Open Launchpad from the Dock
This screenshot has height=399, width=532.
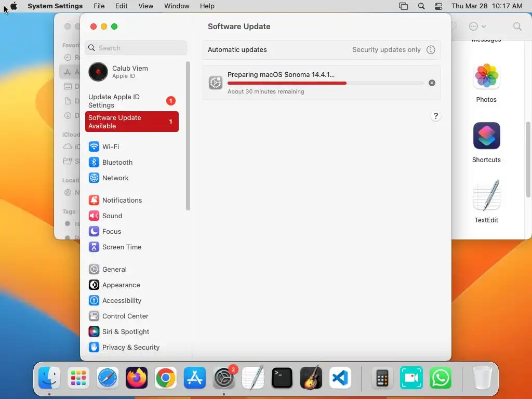[78, 378]
